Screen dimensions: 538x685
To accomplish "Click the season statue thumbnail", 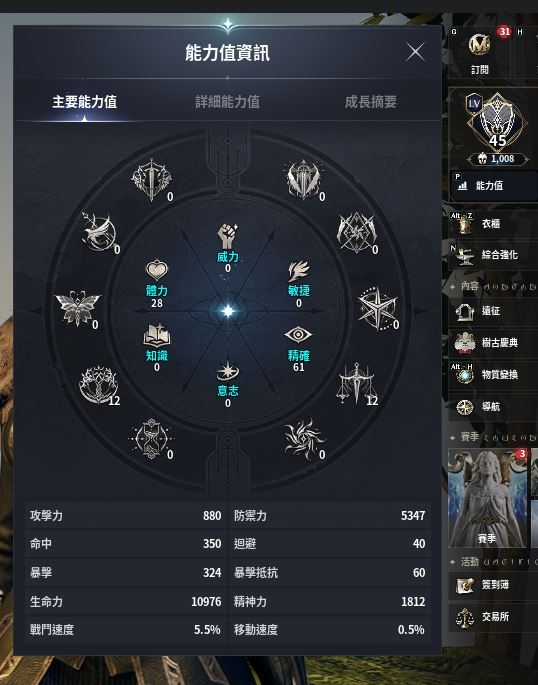I will 487,498.
